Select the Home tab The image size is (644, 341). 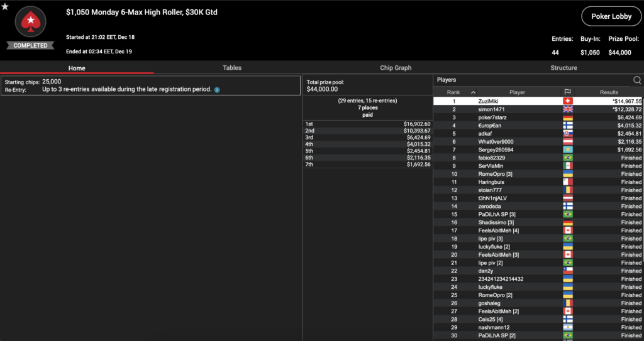coord(77,68)
